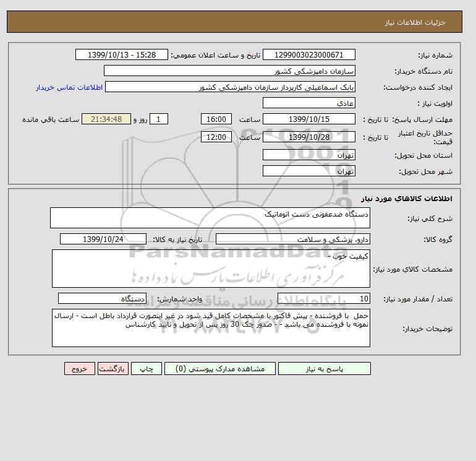
Task: Click unit of measure field دستگاه
Action: (102, 298)
